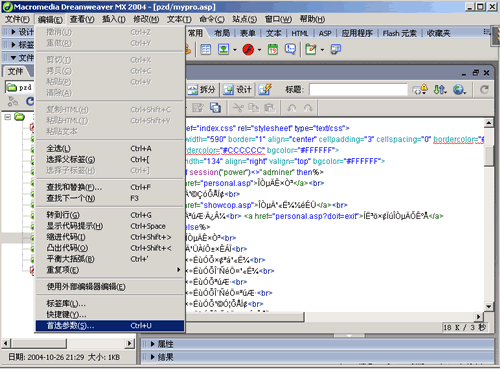
Task: Expand the 结果 results panel
Action: [153, 357]
